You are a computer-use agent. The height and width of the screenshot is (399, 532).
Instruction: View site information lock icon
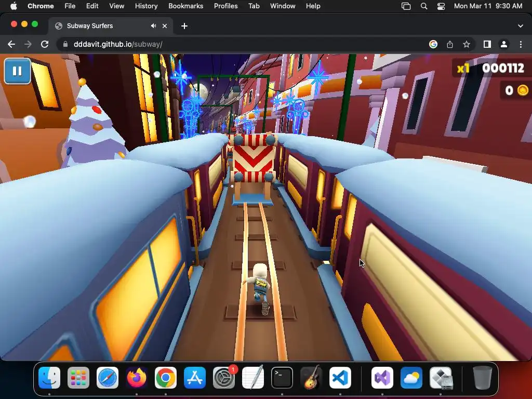pos(65,44)
